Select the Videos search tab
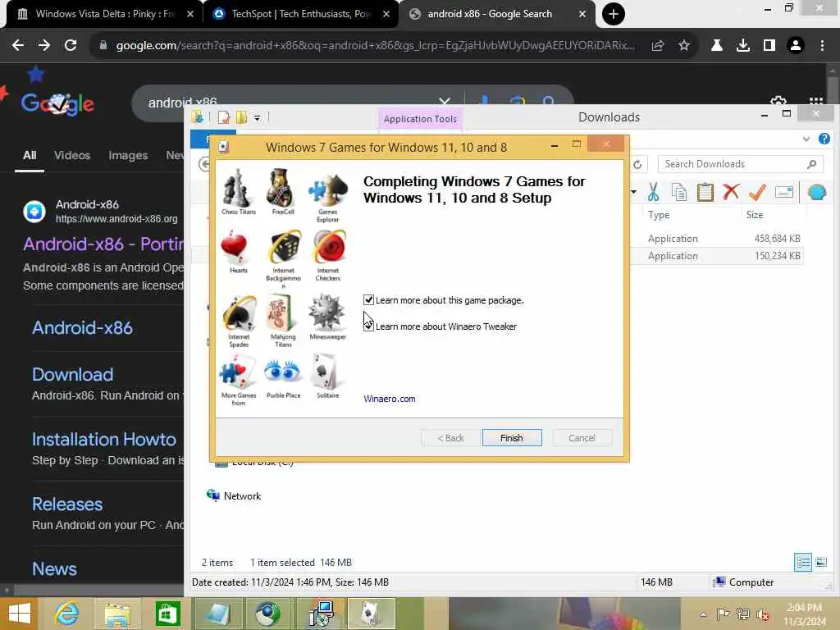 72,155
